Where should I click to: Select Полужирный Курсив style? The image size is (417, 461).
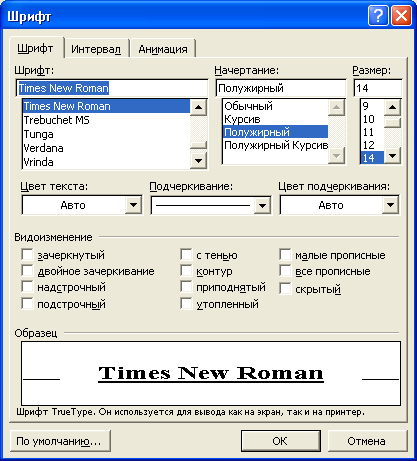[275, 145]
